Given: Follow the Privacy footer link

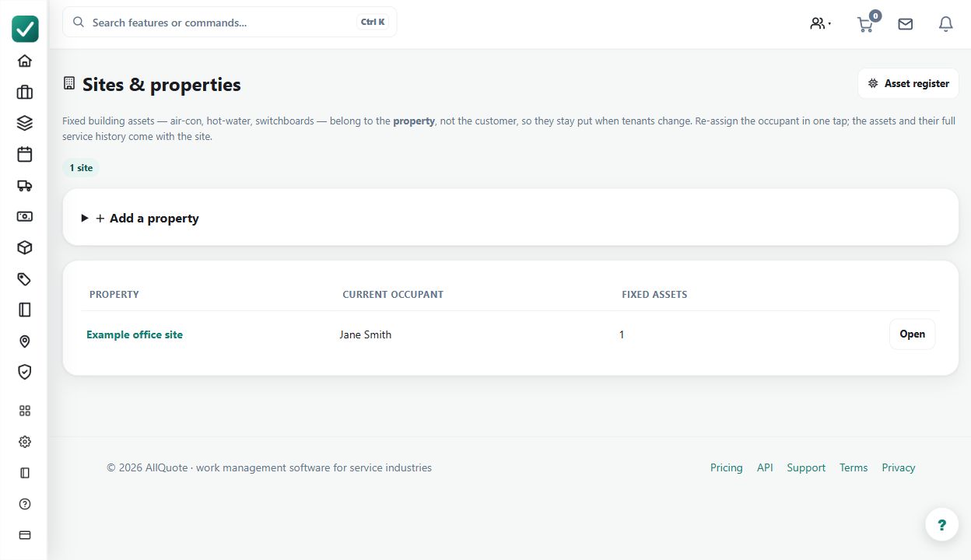Looking at the screenshot, I should (x=899, y=467).
